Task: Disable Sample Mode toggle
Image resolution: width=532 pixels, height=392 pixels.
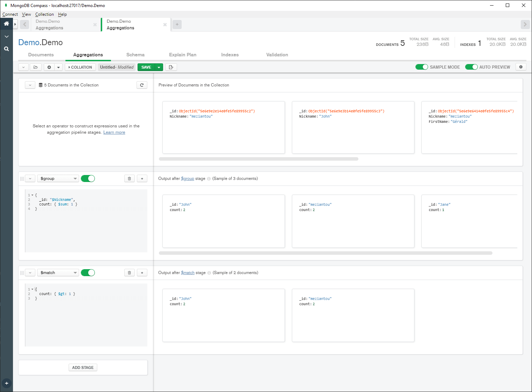Action: click(421, 67)
